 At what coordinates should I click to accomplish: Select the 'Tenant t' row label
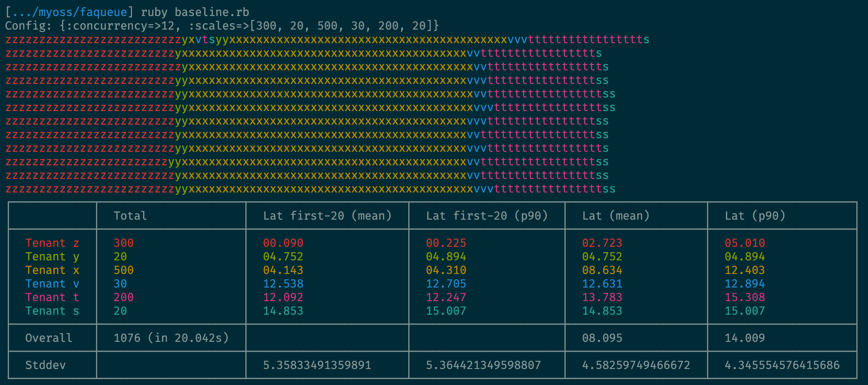52,297
